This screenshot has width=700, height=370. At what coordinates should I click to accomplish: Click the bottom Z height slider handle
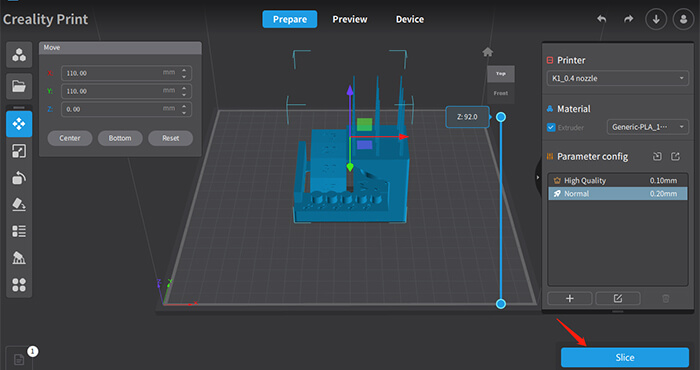pos(501,303)
